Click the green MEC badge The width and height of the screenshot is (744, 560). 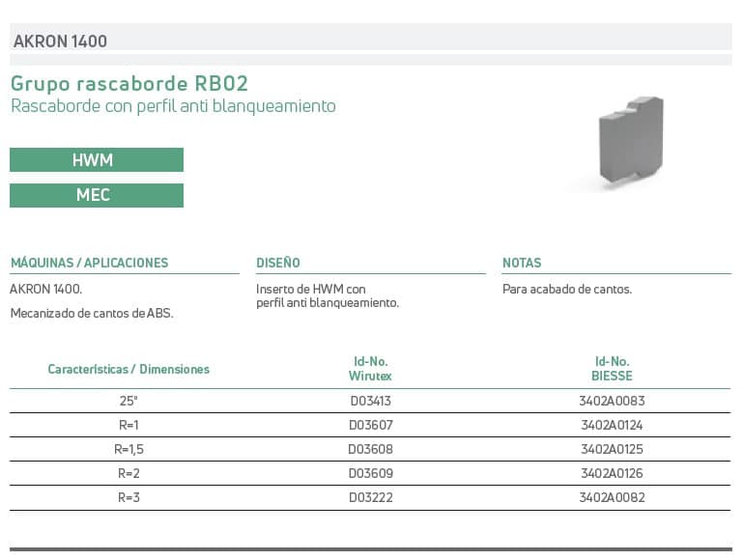click(97, 195)
